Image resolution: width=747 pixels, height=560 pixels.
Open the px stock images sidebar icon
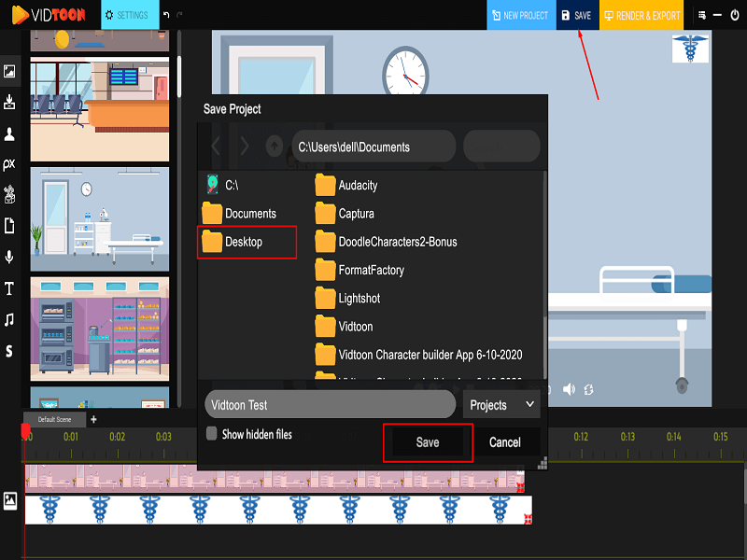pyautogui.click(x=9, y=164)
